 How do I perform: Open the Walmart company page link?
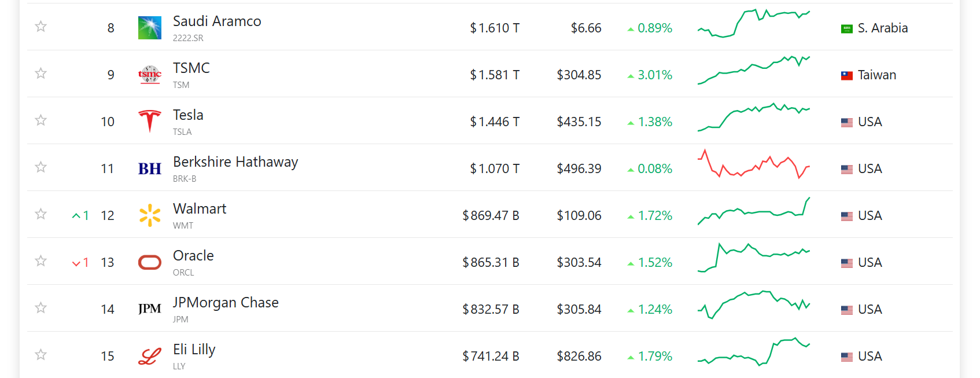200,208
